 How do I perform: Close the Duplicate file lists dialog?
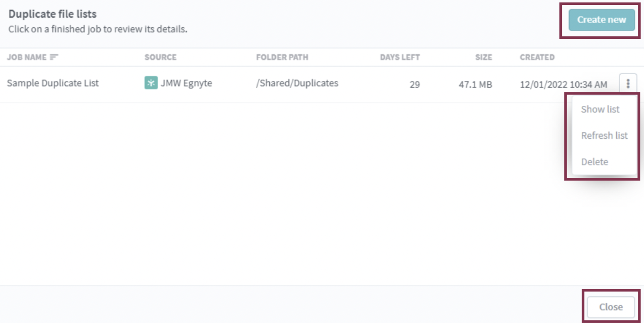(x=611, y=307)
